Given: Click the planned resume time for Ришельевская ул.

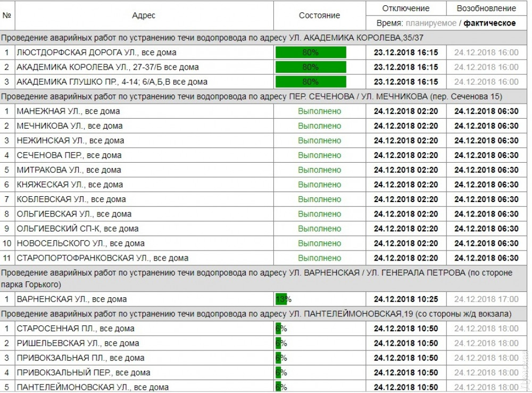Looking at the screenshot, I should [486, 343].
